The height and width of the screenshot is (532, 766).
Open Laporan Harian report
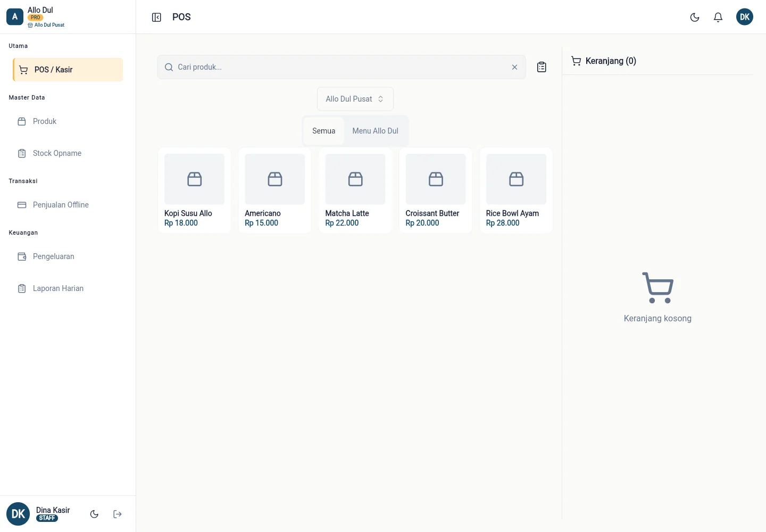tap(68, 288)
